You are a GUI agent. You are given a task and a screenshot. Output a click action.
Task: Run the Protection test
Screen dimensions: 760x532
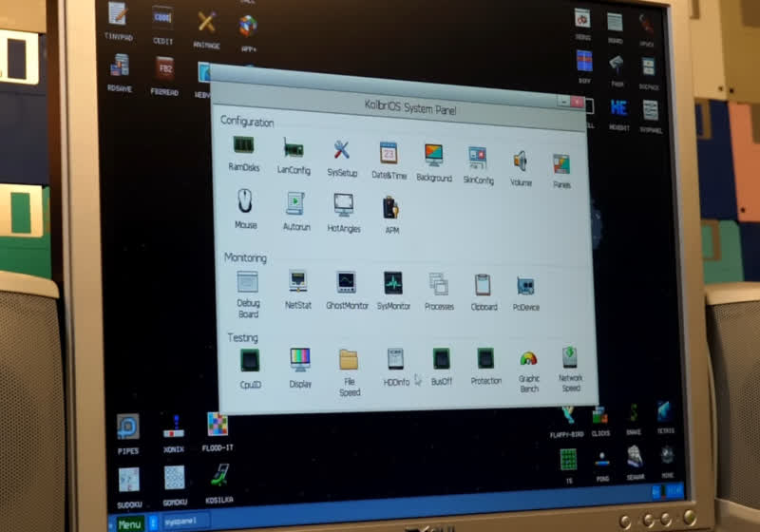point(485,367)
